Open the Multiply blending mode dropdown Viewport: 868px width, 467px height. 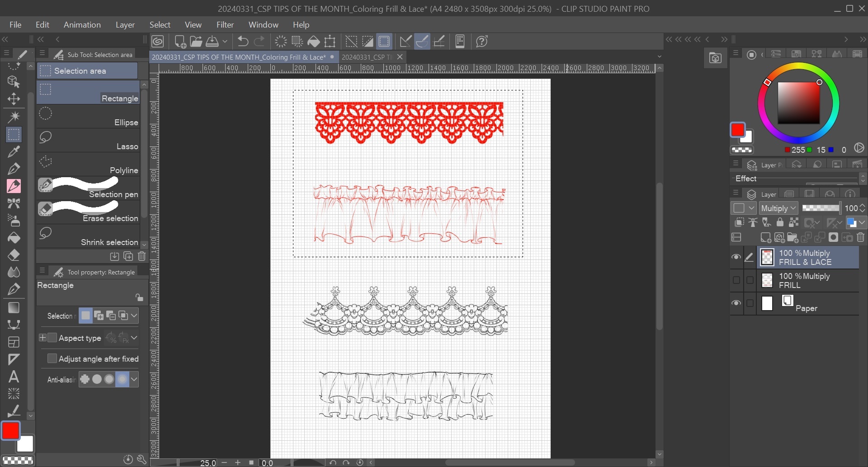pyautogui.click(x=778, y=208)
